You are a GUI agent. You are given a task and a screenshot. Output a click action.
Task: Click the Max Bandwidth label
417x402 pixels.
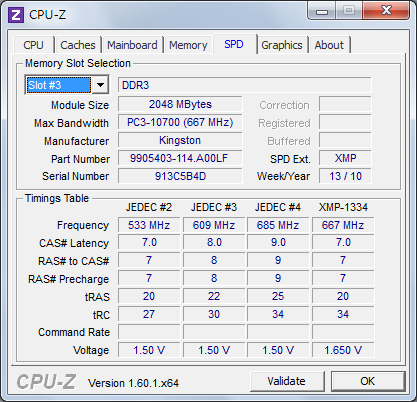coord(71,123)
